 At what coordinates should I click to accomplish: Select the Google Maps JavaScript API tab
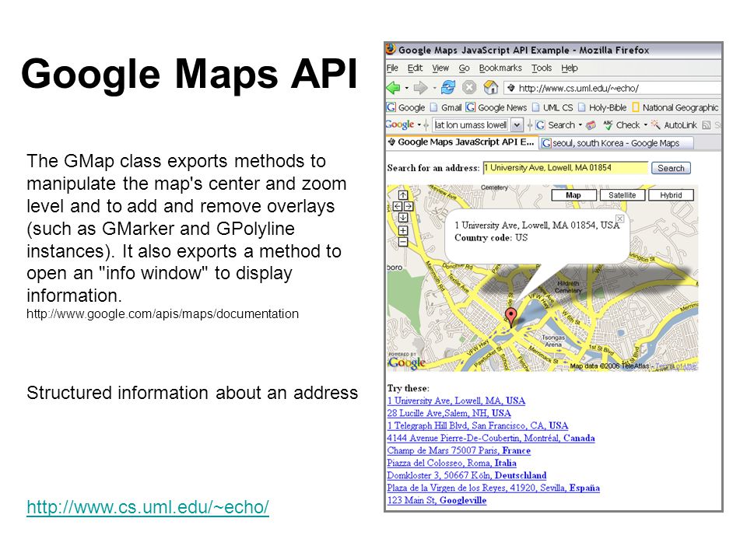click(x=461, y=142)
